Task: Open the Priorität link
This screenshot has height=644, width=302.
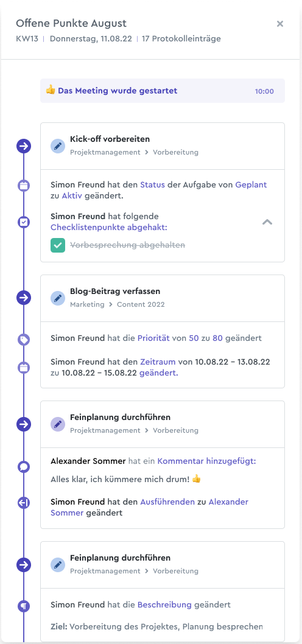Action: click(x=153, y=339)
